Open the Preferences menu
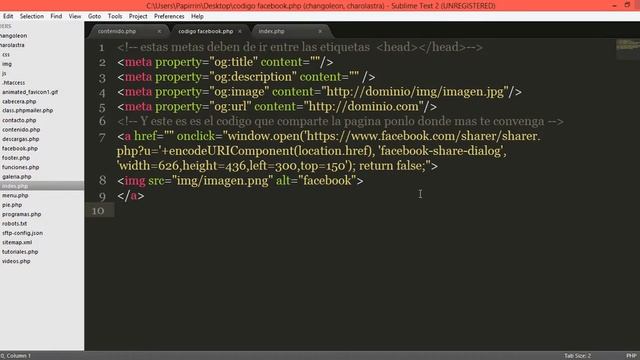This screenshot has height=360, width=640. click(169, 16)
